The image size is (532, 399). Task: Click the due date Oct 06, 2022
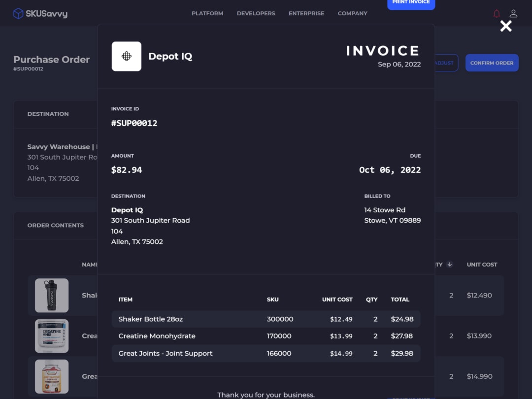click(x=390, y=170)
